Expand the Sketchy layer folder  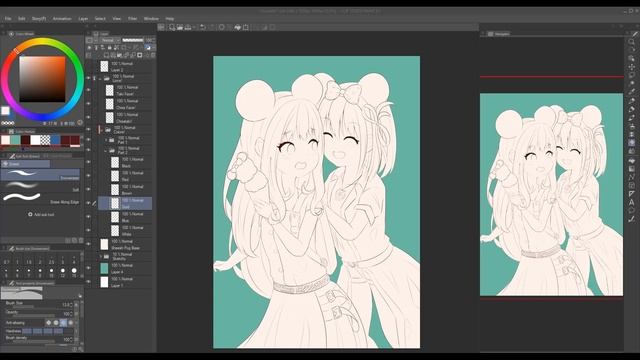click(x=101, y=256)
